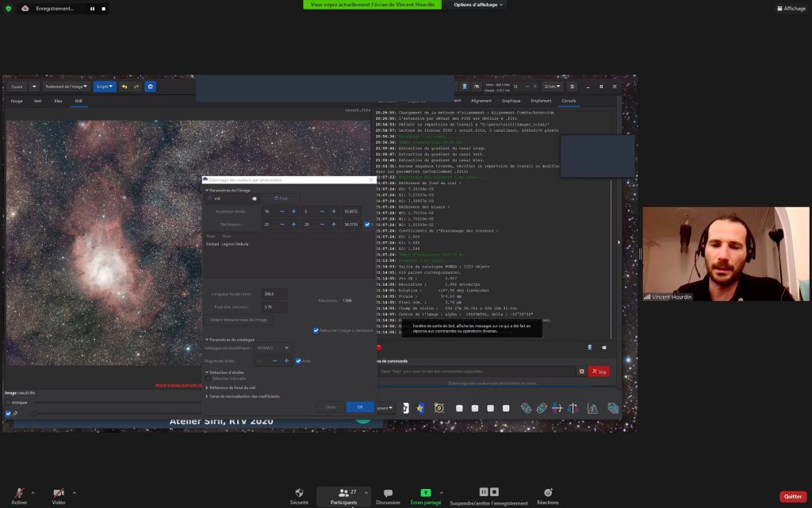Click the histogram tool icon in Siril toolbar
The height and width of the screenshot is (508, 812).
pyautogui.click(x=593, y=409)
